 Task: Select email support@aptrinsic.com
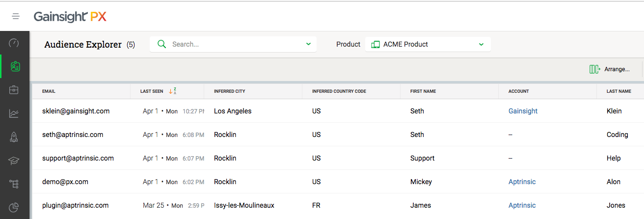coord(78,158)
